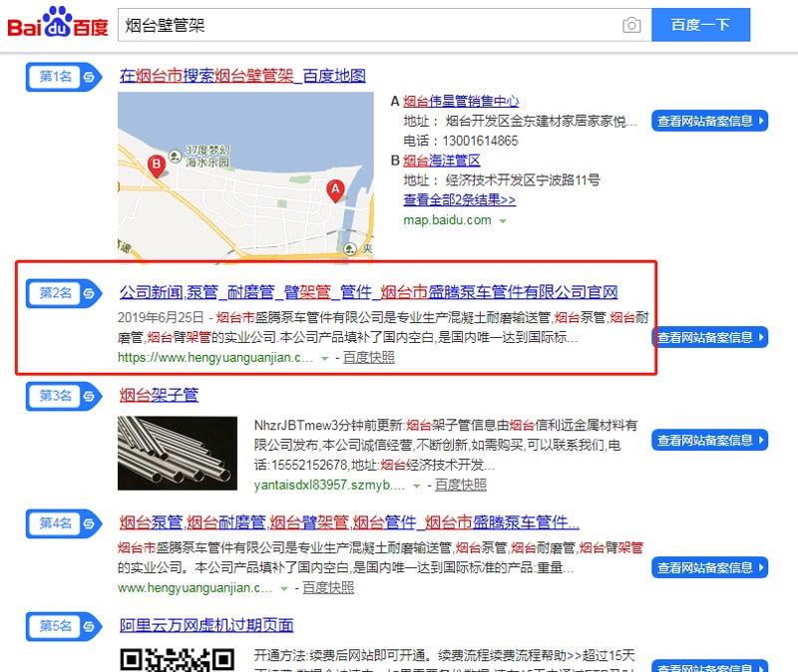Click the yantaisdxl83957.szmyb... URL text
Viewport: 798px width, 672px height.
click(329, 486)
